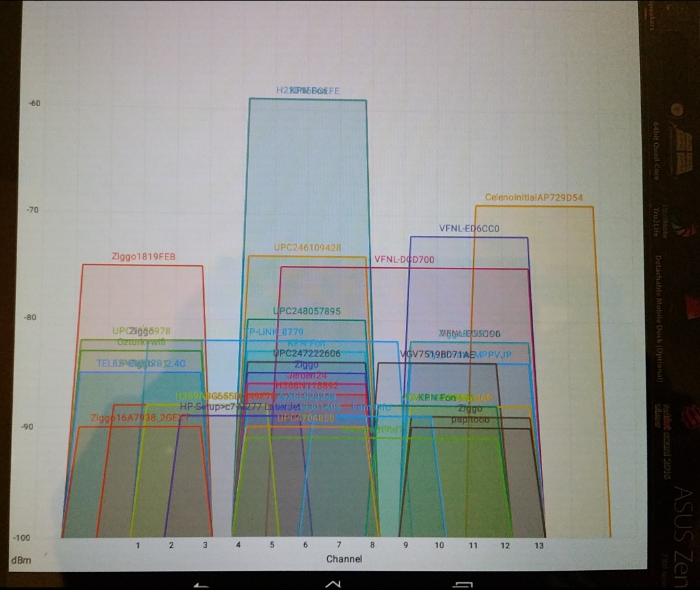Select the green KPN Fon label
The width and height of the screenshot is (700, 590).
pyautogui.click(x=437, y=397)
